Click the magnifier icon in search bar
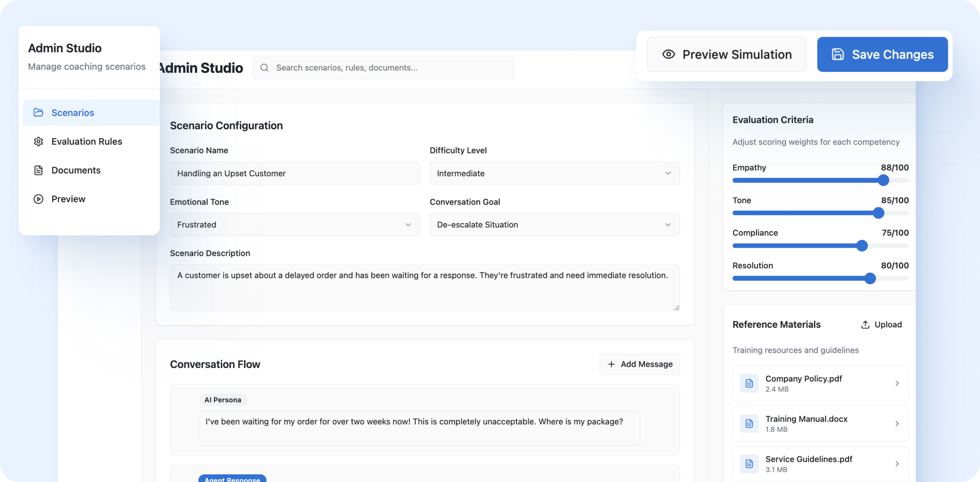The height and width of the screenshot is (482, 980). tap(264, 68)
